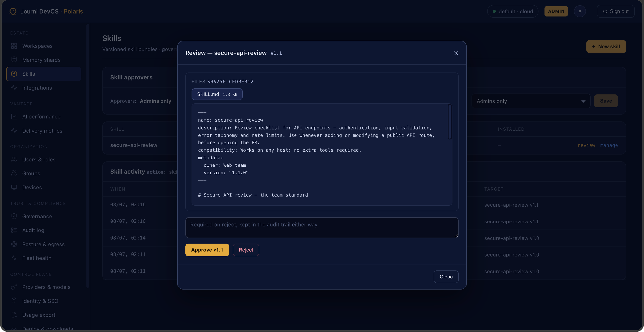This screenshot has width=644, height=332.
Task: Open the manage link for secure-api-review
Action: pyautogui.click(x=609, y=145)
